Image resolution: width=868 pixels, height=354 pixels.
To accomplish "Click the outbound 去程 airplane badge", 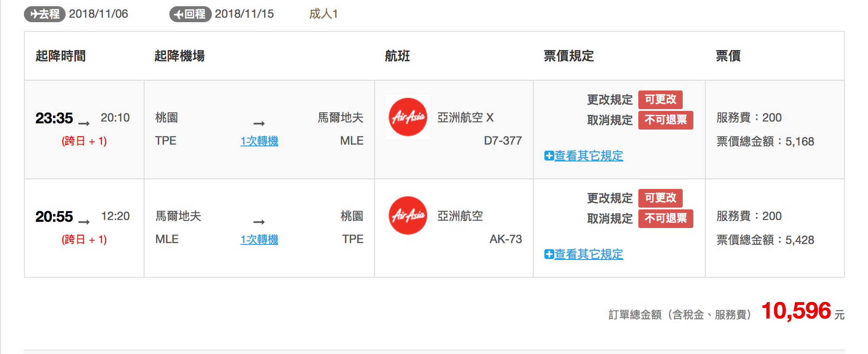I will 45,14.
